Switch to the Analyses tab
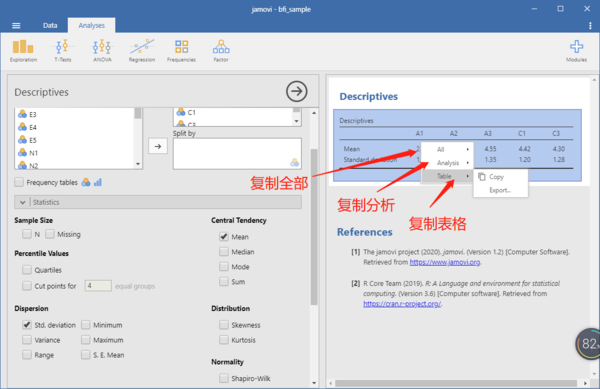 click(x=91, y=25)
